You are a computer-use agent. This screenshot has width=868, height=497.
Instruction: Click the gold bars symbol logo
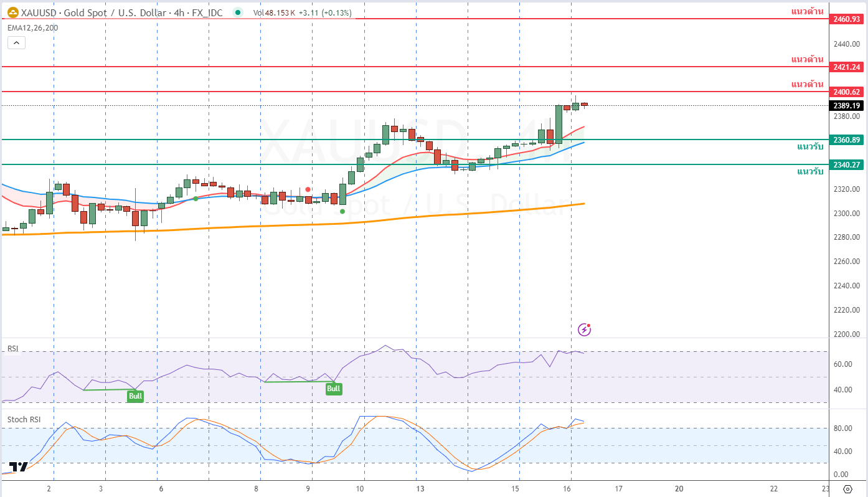tap(12, 12)
